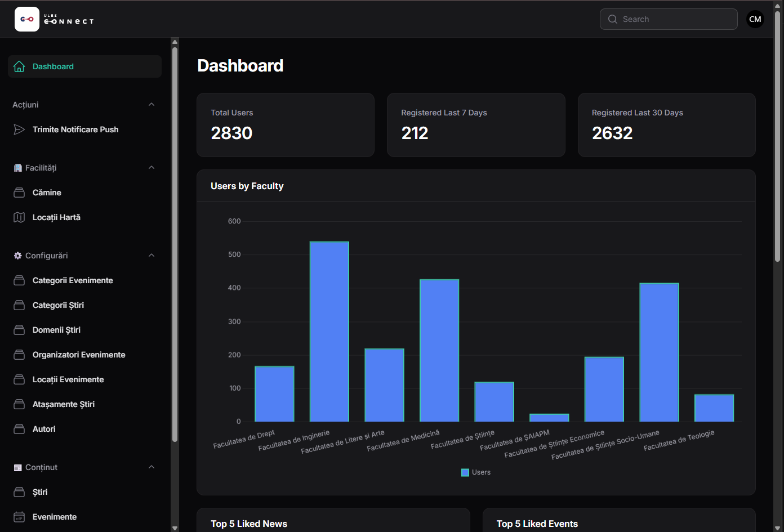Click the ULBS Connect logo icon
This screenshot has width=784, height=532.
pyautogui.click(x=27, y=19)
